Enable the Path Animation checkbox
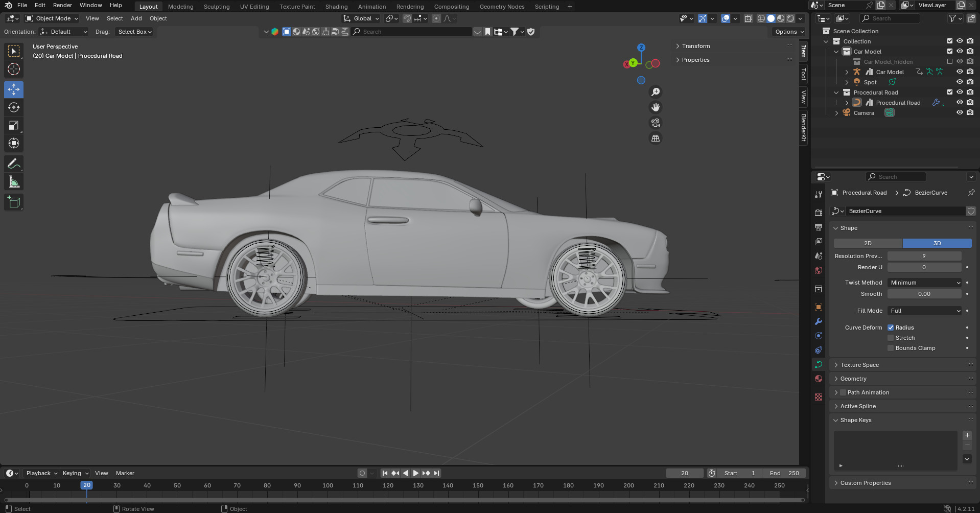The height and width of the screenshot is (513, 980). [843, 392]
